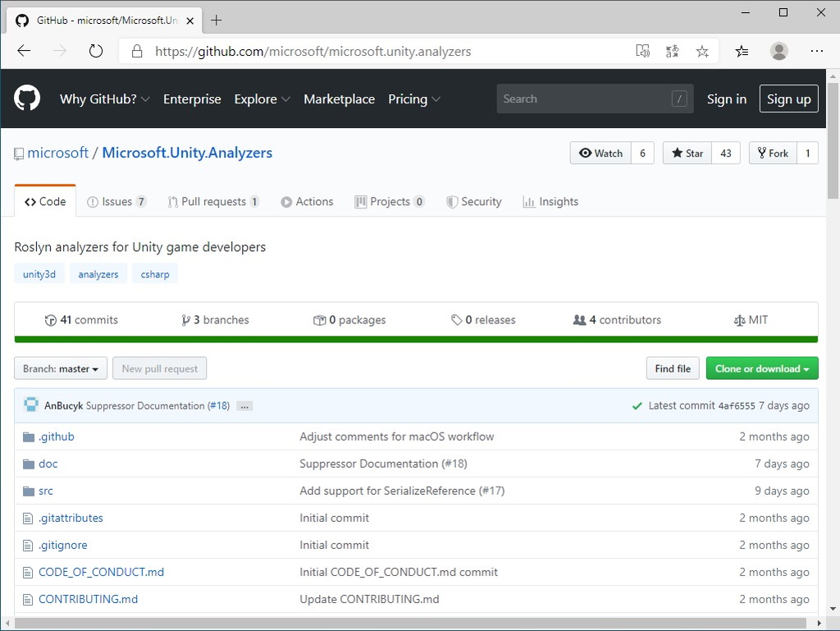Click the Sign up button
Screen dimensions: 840x631
[788, 98]
